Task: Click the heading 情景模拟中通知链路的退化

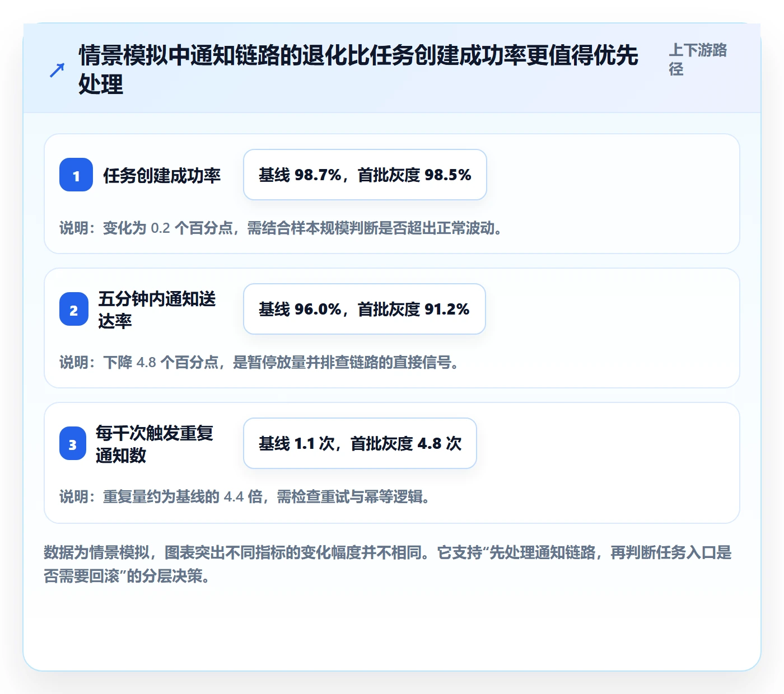Action: click(x=358, y=69)
